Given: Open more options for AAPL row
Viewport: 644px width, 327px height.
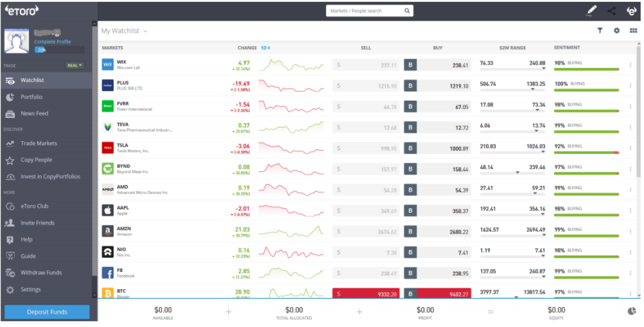Looking at the screenshot, I should [631, 210].
